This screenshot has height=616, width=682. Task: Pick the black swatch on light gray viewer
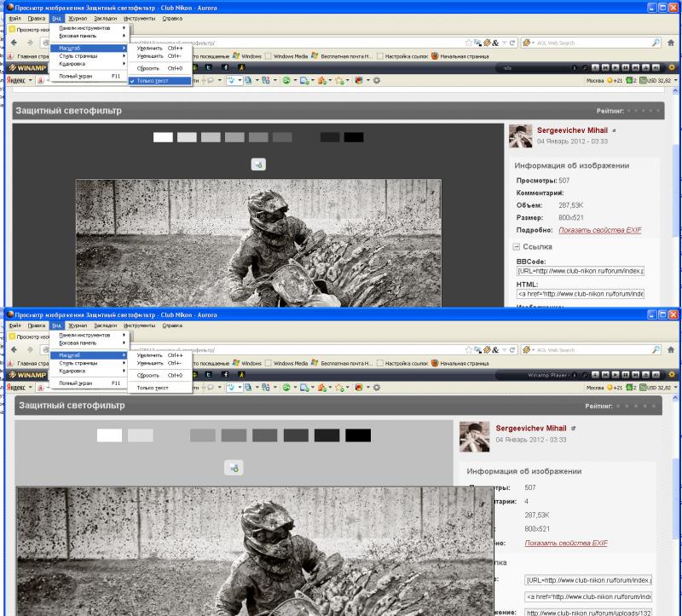tap(358, 435)
